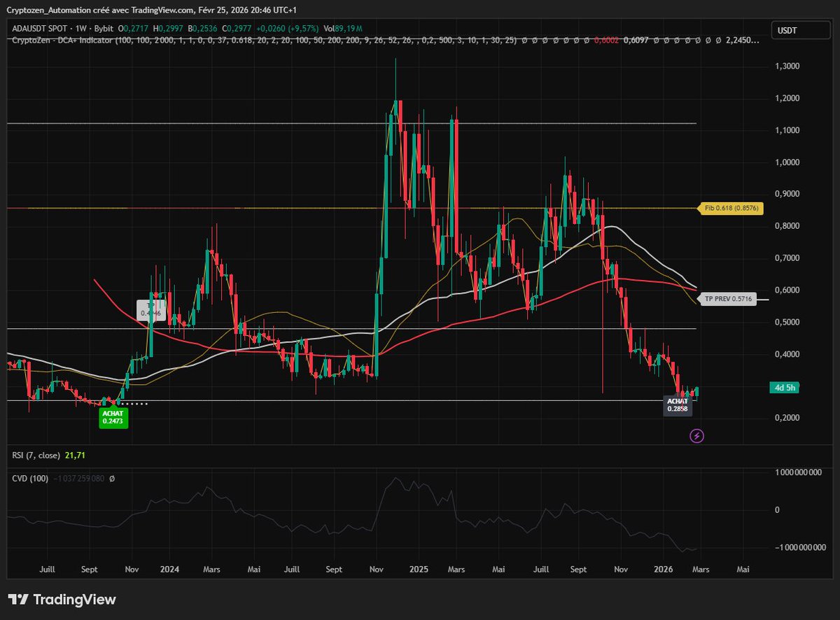Click the 0,4000 price axis label
This screenshot has height=620, width=840.
[x=787, y=355]
